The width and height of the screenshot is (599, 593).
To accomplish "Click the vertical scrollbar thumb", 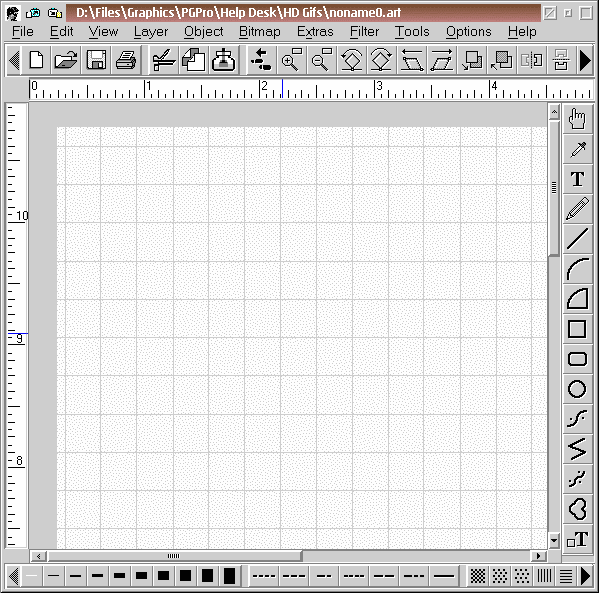I will click(554, 187).
